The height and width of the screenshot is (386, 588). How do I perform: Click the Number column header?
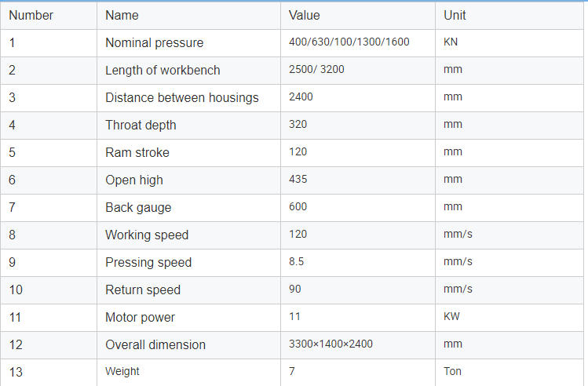[x=31, y=16]
